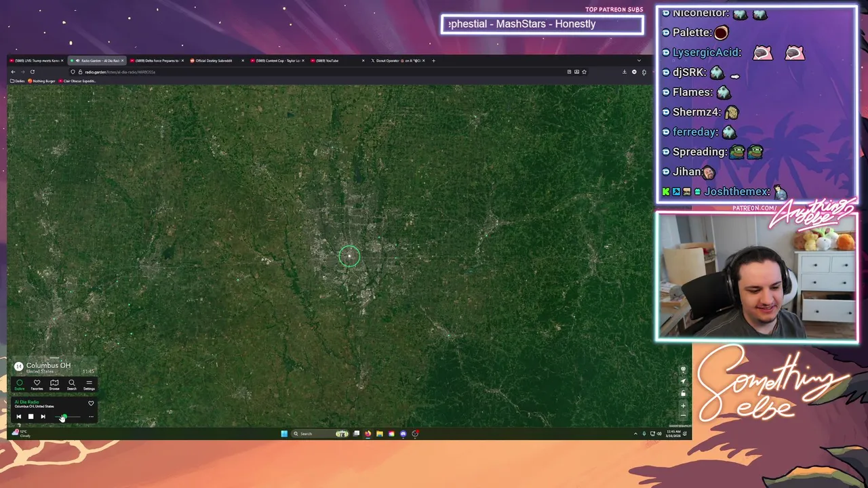The width and height of the screenshot is (868, 488).
Task: Switch to Delta Force Prepares tab
Action: click(157, 60)
